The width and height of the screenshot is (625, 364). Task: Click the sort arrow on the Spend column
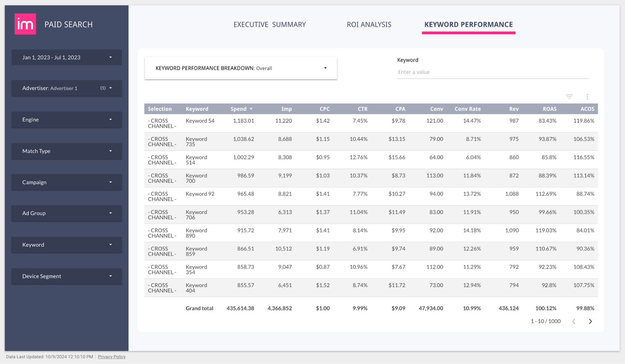coord(251,109)
